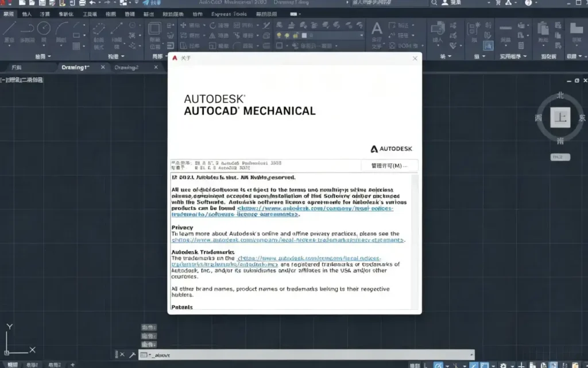Open the Annotate ribbon tab

tap(45, 14)
